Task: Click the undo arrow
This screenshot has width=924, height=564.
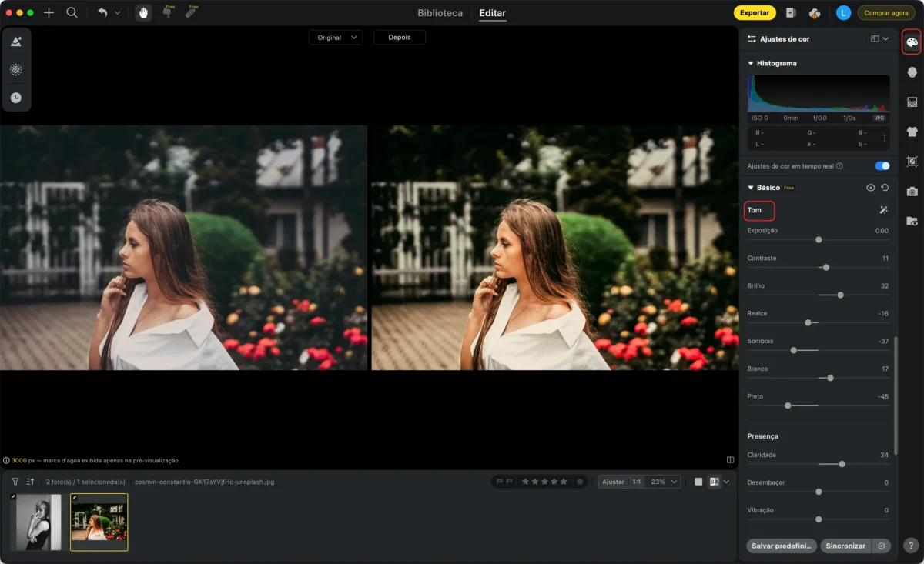Action: click(102, 13)
